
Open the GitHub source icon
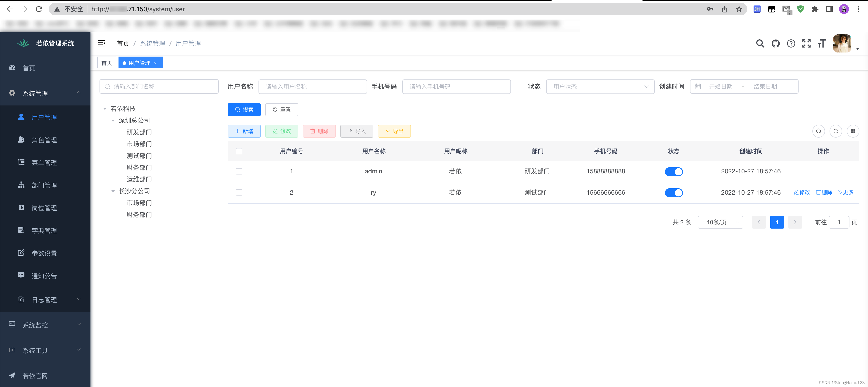click(775, 43)
